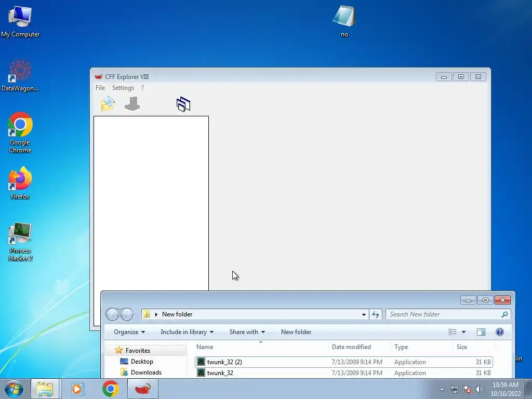Sort files by Date modified column
This screenshot has width=532, height=399.
360,347
